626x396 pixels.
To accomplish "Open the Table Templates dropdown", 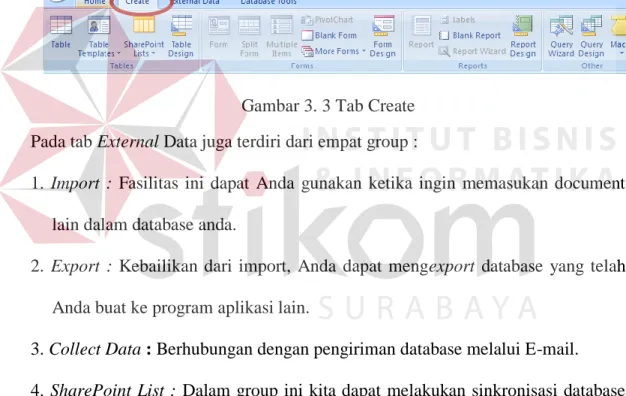I will (99, 36).
